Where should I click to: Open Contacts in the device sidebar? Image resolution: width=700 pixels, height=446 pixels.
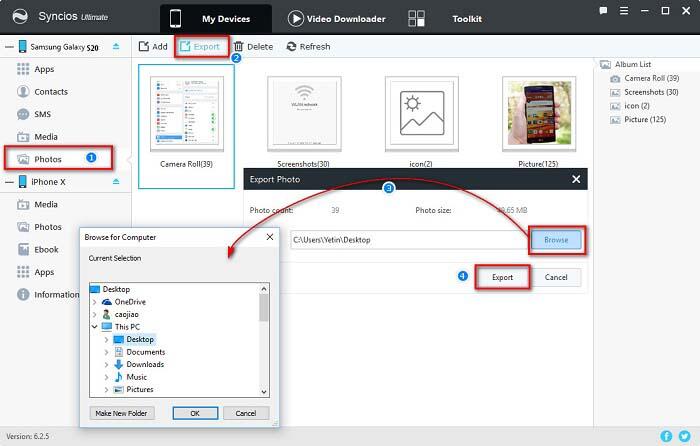22,91
